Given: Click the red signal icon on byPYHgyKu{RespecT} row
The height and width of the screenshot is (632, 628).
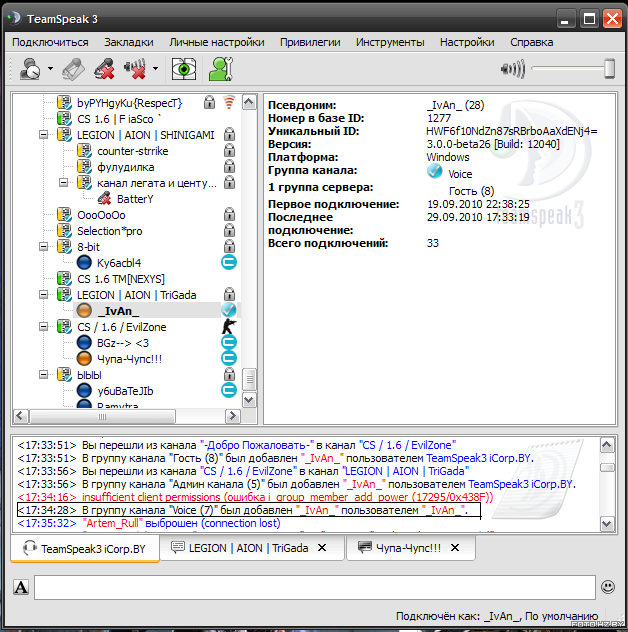Looking at the screenshot, I should (x=229, y=102).
